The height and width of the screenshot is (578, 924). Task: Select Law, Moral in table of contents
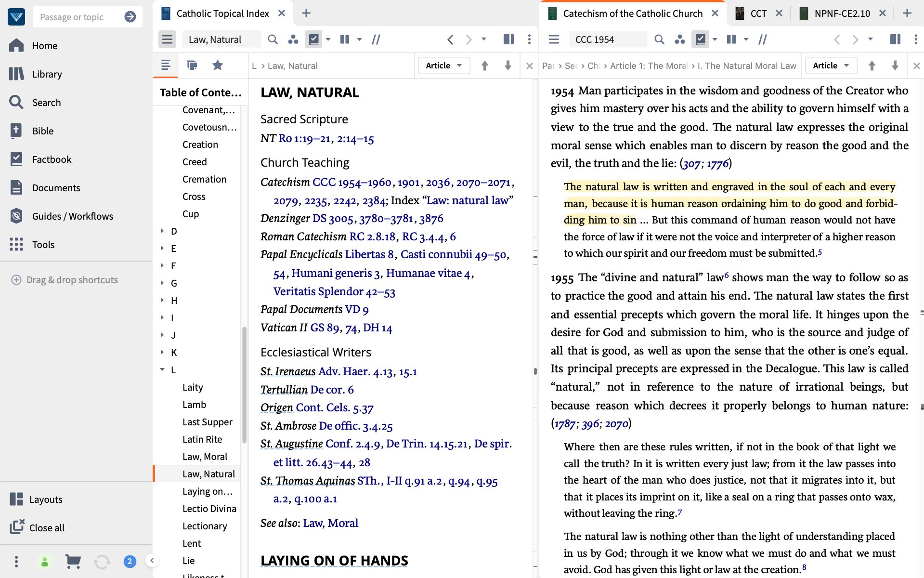tap(205, 457)
